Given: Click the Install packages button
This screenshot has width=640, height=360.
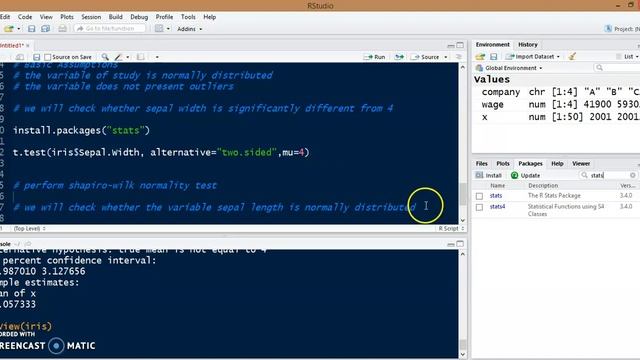Looking at the screenshot, I should click(x=489, y=175).
